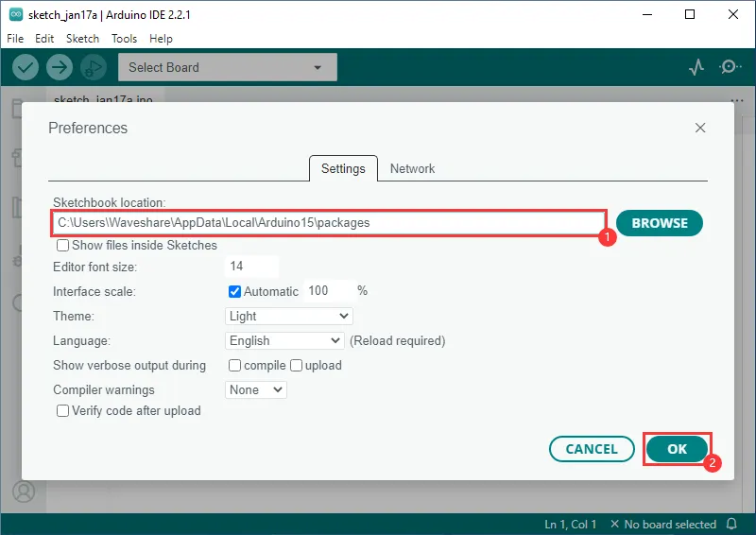Open the Serial Plotter icon
This screenshot has height=535, width=756.
(x=696, y=67)
